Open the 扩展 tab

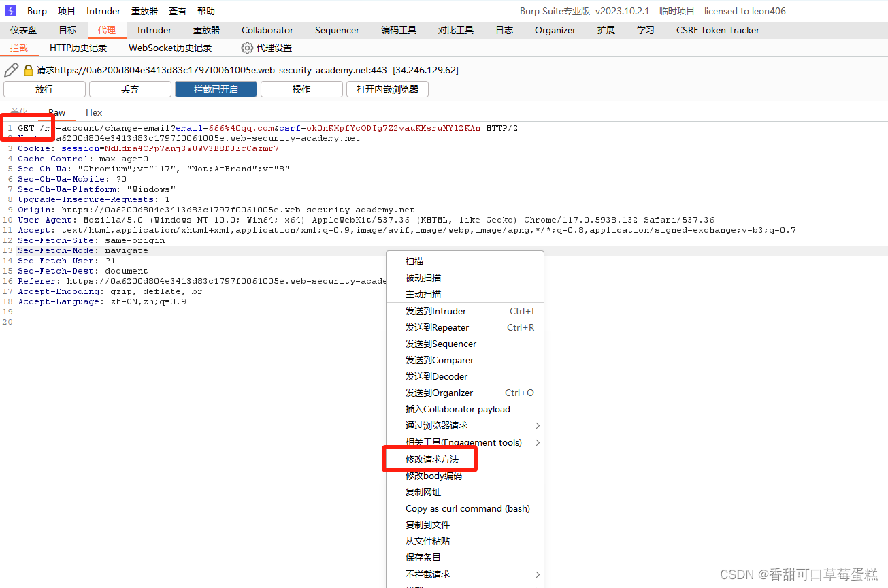606,30
